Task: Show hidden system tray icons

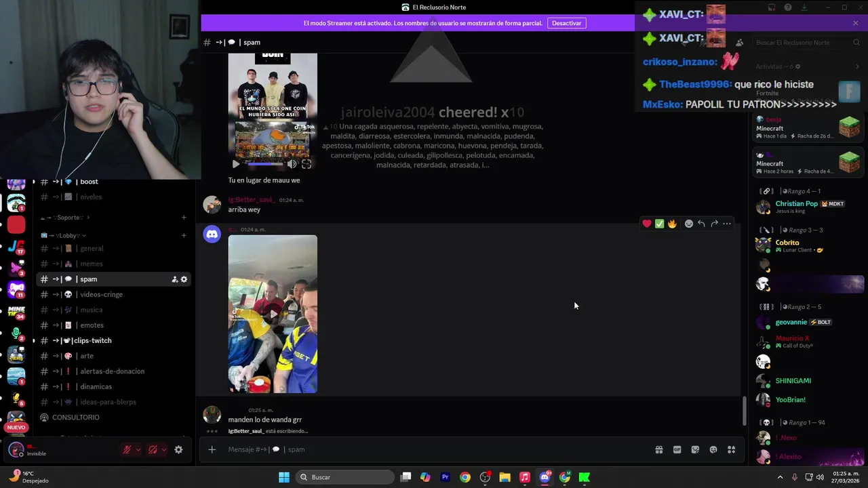Action: [x=780, y=477]
